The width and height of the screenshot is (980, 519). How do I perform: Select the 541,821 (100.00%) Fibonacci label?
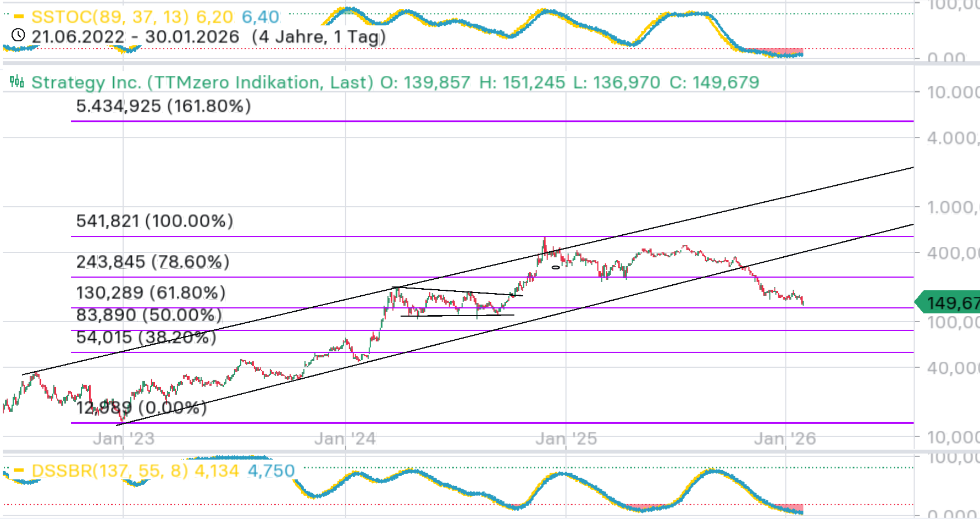(x=154, y=221)
